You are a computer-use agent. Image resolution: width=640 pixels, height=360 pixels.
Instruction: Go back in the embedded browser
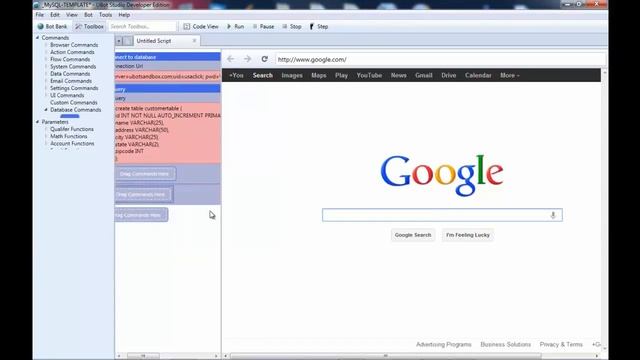231,59
